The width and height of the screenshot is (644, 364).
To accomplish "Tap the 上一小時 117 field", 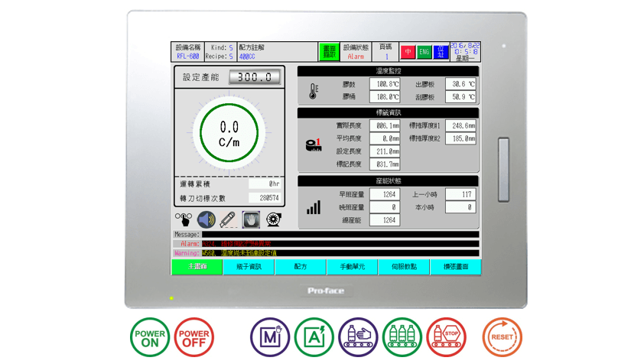I will point(461,194).
